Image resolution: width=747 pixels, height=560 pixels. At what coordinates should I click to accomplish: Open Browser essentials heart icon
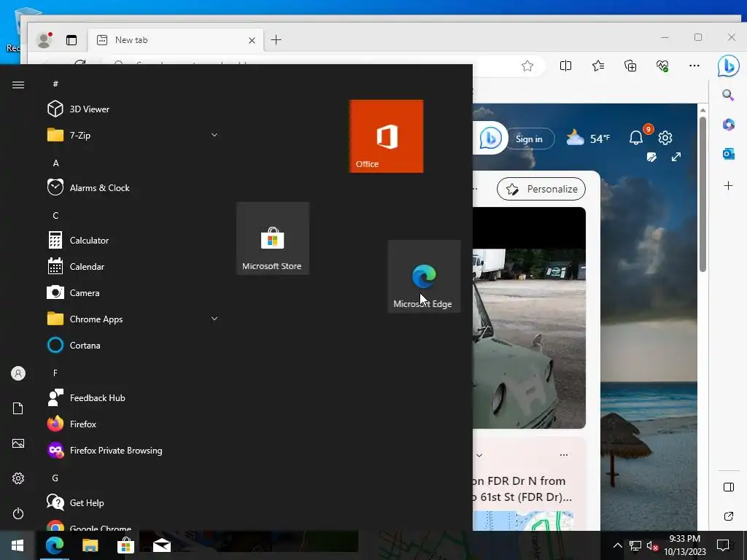pos(662,66)
